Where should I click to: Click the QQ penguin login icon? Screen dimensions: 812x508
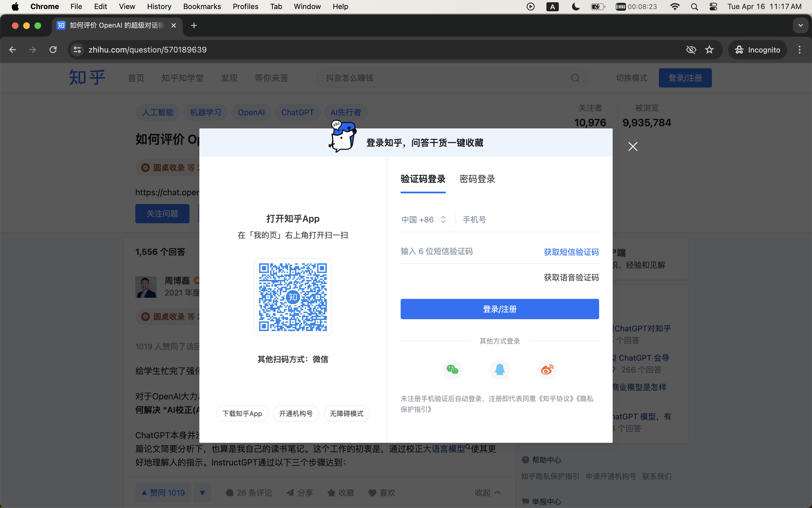click(500, 369)
